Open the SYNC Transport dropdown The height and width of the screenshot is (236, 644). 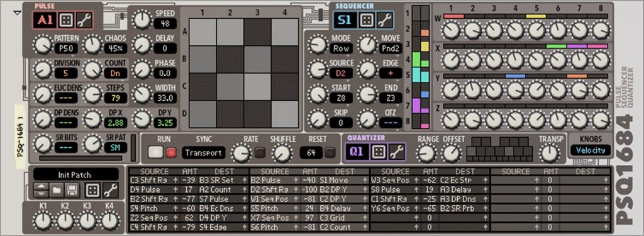point(204,153)
